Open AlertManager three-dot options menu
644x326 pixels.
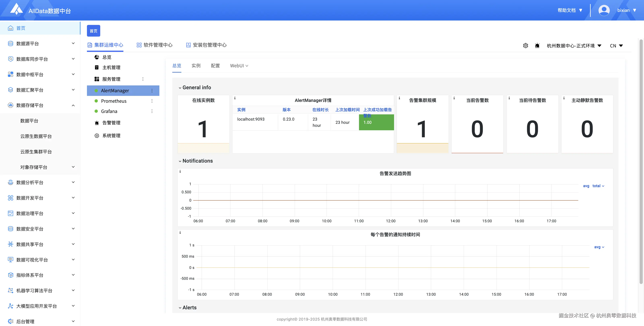pyautogui.click(x=152, y=91)
